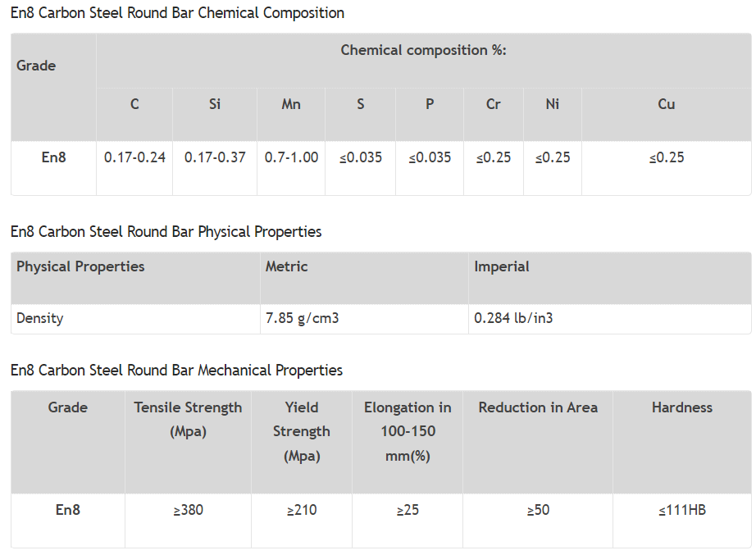Click the Reduction in Area header
Image resolution: width=756 pixels, height=555 pixels.
pos(538,407)
